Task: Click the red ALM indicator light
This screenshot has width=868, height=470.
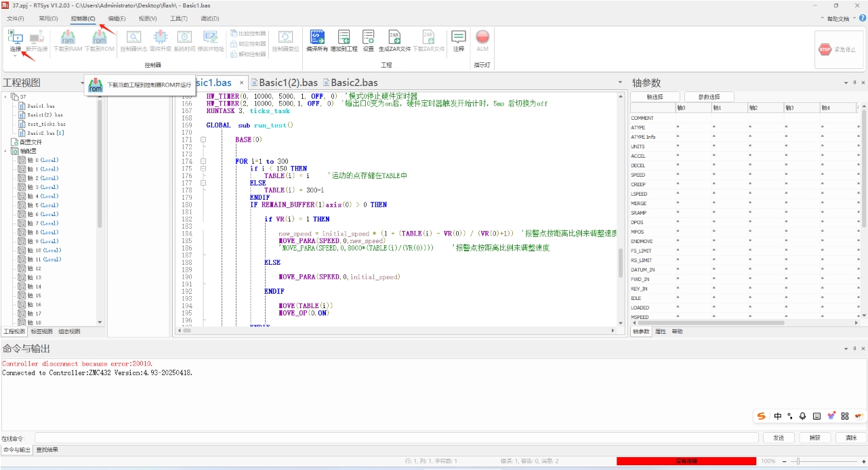Action: (482, 37)
